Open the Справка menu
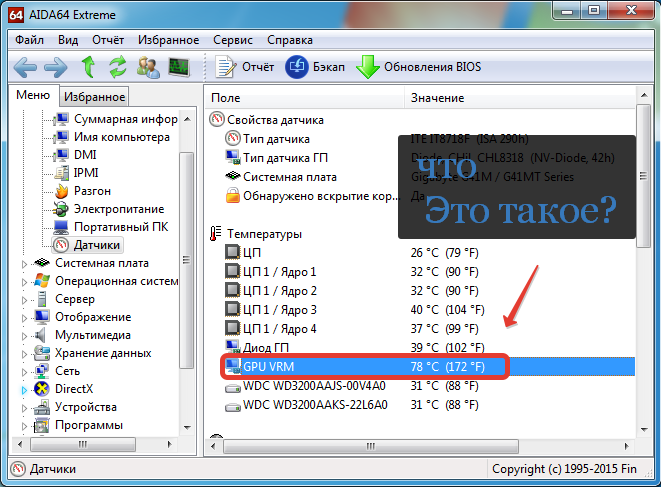Screen dimensions: 661x487 [290, 40]
